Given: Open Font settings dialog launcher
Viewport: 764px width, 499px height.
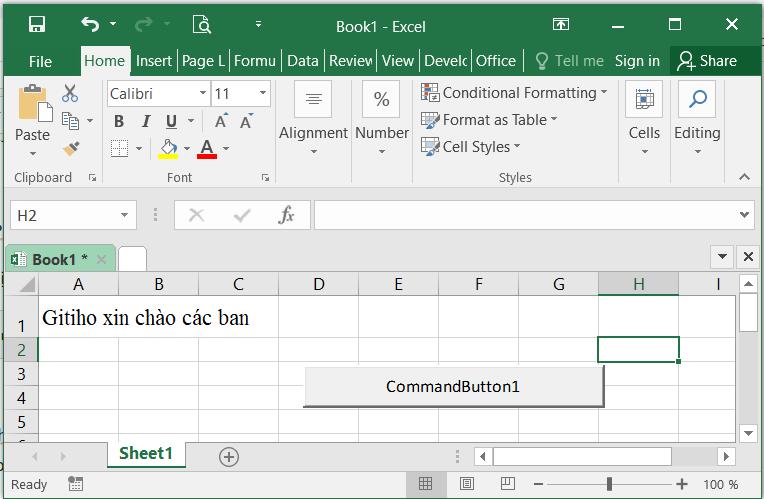Looking at the screenshot, I should pos(265,178).
